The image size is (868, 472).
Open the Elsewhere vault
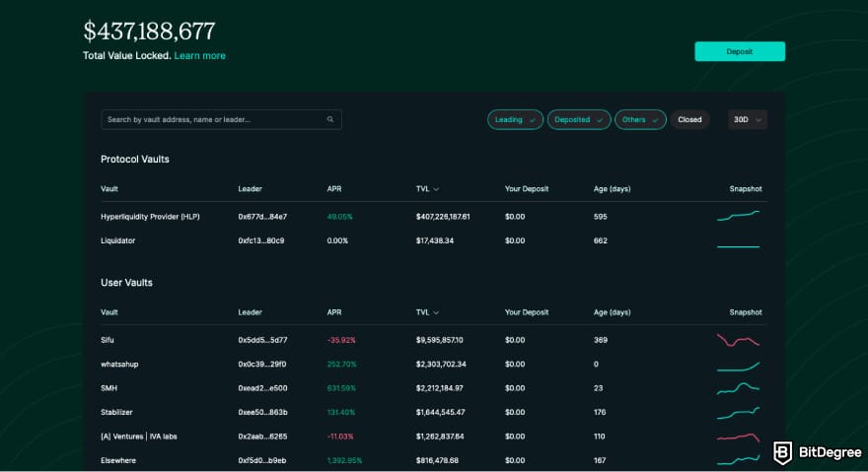(x=118, y=460)
